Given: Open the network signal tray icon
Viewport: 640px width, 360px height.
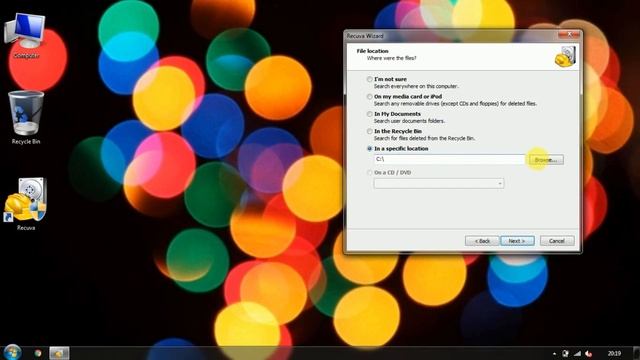Looking at the screenshot, I should tap(577, 353).
